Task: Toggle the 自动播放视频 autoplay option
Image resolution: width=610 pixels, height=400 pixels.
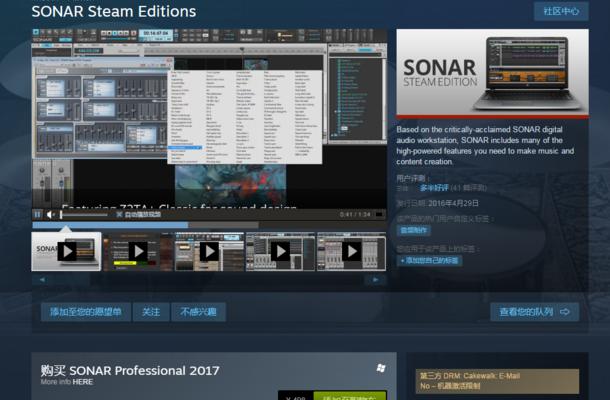Action: point(139,214)
